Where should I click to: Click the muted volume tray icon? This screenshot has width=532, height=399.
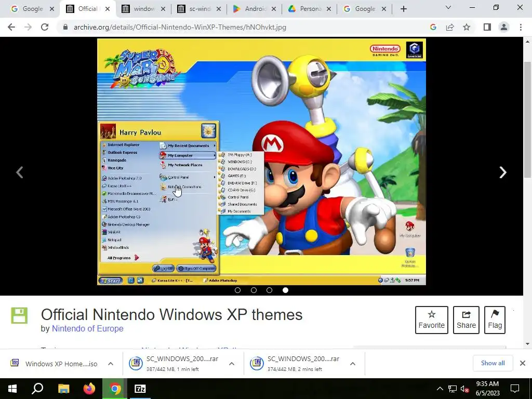pyautogui.click(x=465, y=389)
